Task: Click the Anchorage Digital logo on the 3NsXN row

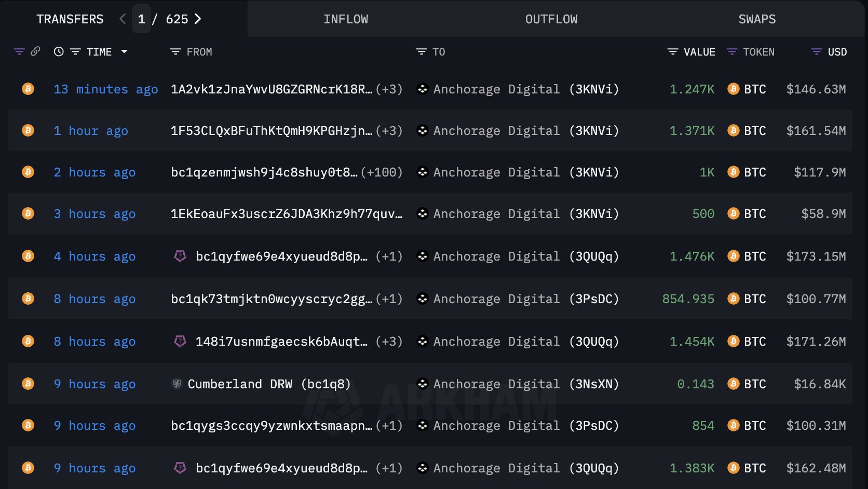Action: (x=423, y=384)
